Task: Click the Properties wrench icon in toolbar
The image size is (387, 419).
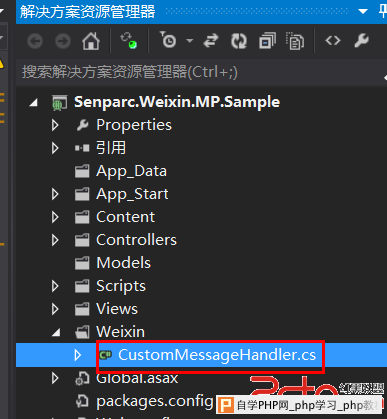Action: 361,41
